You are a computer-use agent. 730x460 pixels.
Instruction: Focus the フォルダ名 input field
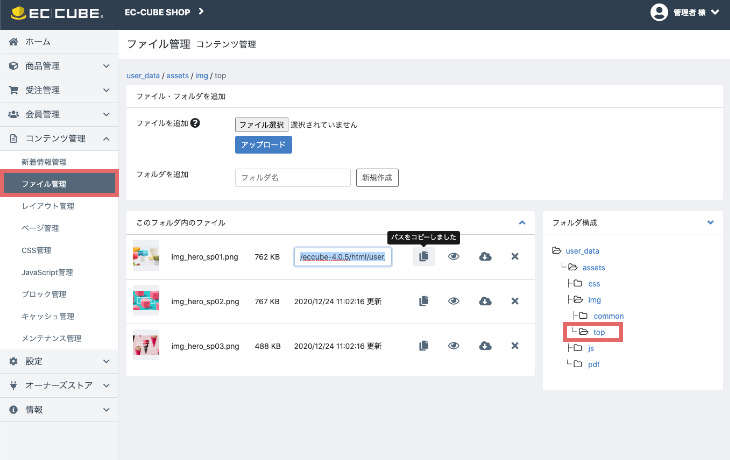(293, 177)
